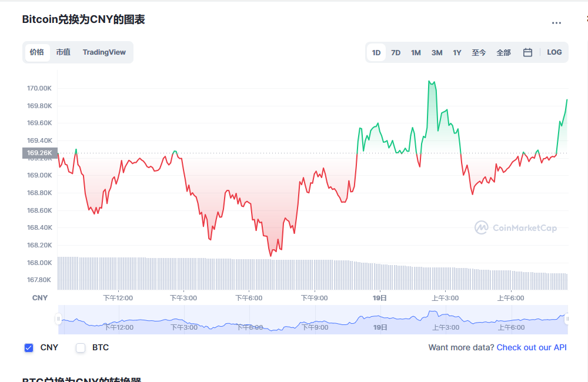Click the left handle of the range slider

click(x=58, y=319)
